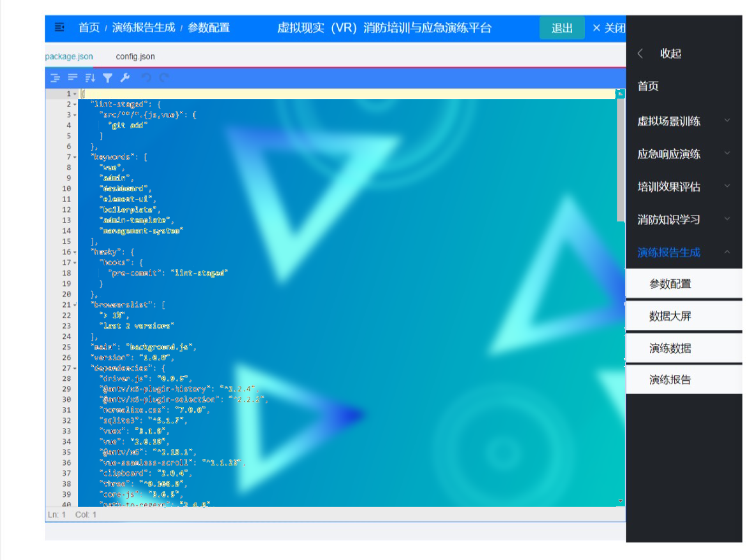Screen dimensions: 747x560
Task: Switch to the config.json tab
Action: tap(135, 56)
